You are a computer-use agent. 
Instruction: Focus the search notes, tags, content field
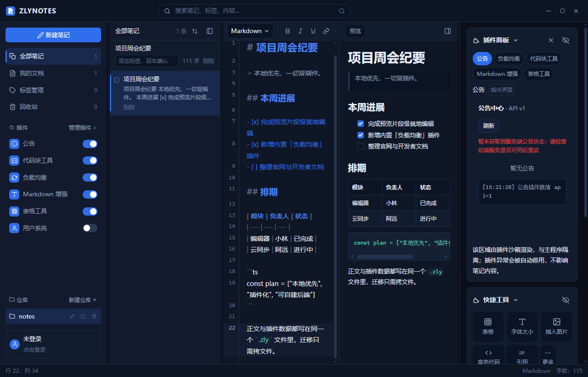point(254,11)
